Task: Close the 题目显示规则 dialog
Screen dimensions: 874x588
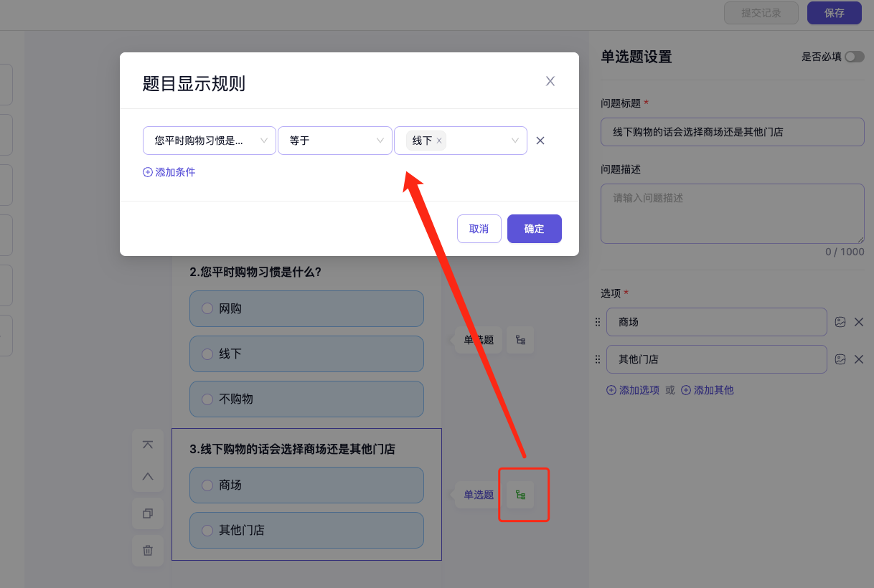Action: (550, 81)
